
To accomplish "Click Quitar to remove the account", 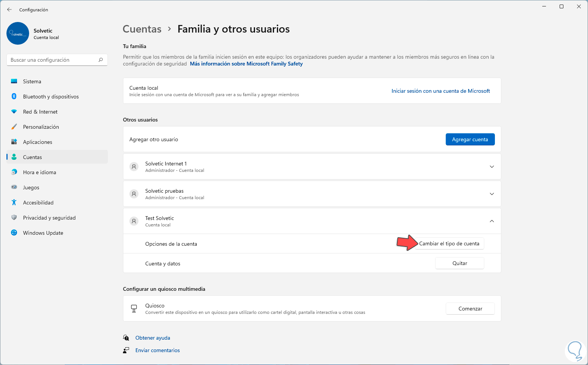I will 459,263.
